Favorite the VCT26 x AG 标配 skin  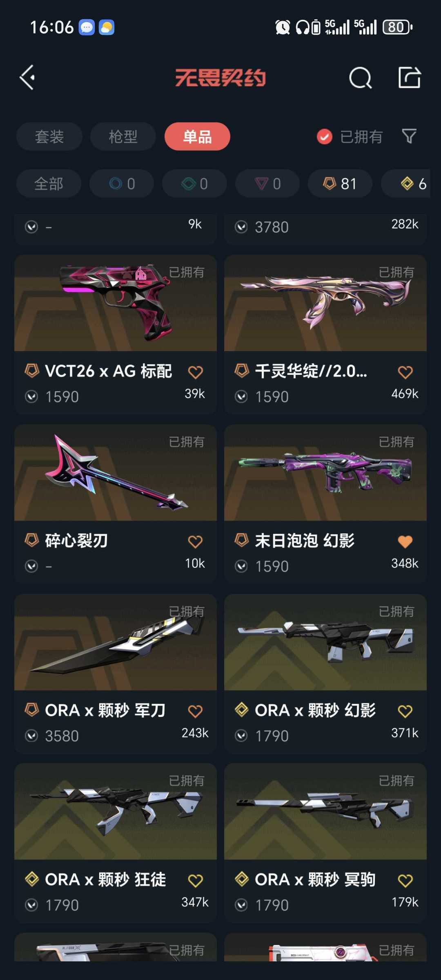[195, 372]
